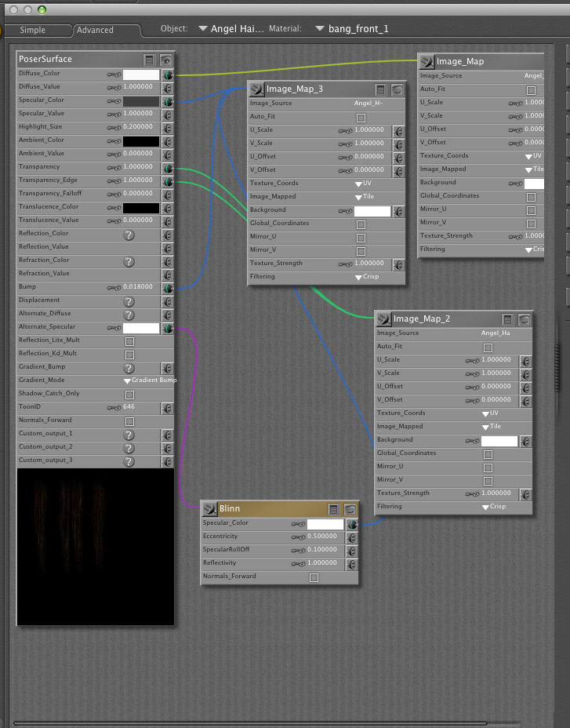Open Image_Map Image_Mapped Tile dropdown

(x=534, y=169)
